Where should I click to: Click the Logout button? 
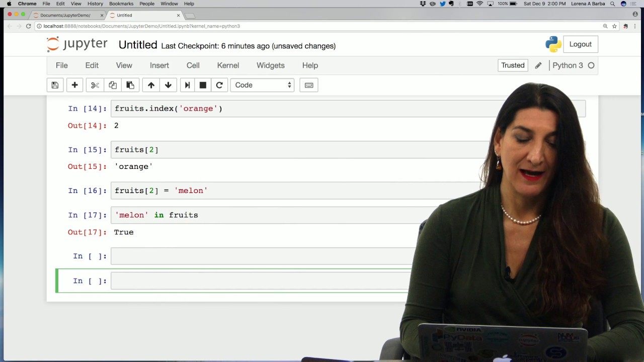point(580,44)
